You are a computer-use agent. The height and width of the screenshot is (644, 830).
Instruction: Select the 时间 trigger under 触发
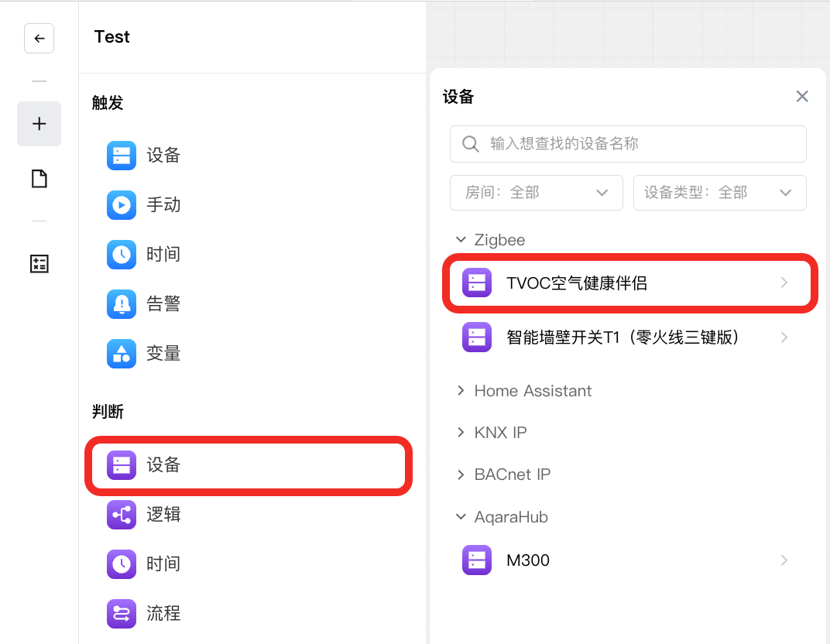(x=143, y=254)
